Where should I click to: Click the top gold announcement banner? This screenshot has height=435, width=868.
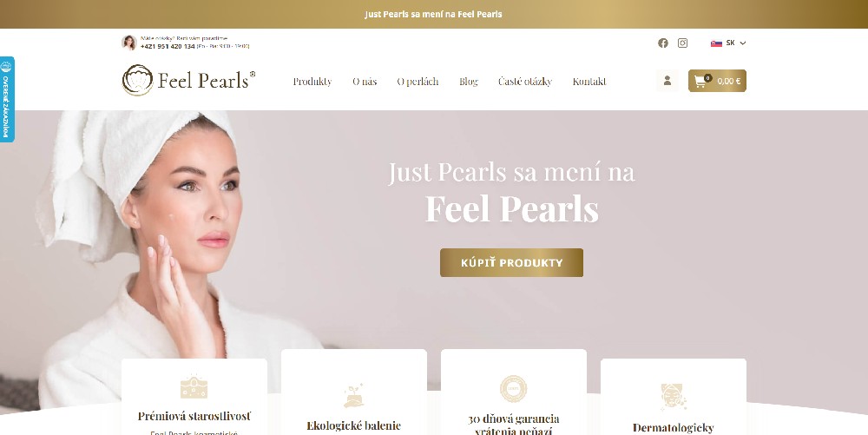pyautogui.click(x=434, y=15)
